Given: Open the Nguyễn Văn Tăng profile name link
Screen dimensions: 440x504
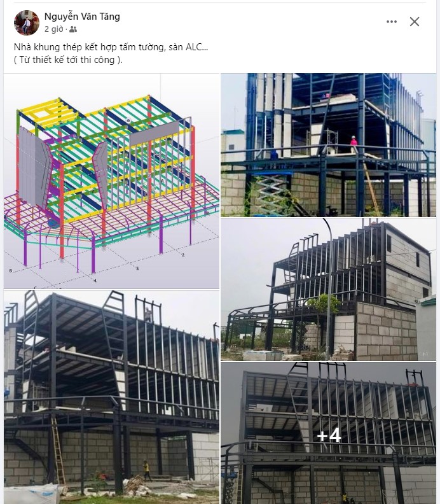Looking at the screenshot, I should tap(82, 17).
